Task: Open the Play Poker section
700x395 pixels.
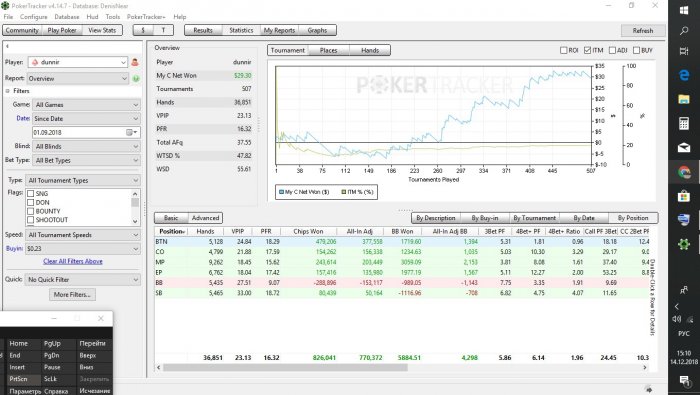Action: pyautogui.click(x=62, y=30)
